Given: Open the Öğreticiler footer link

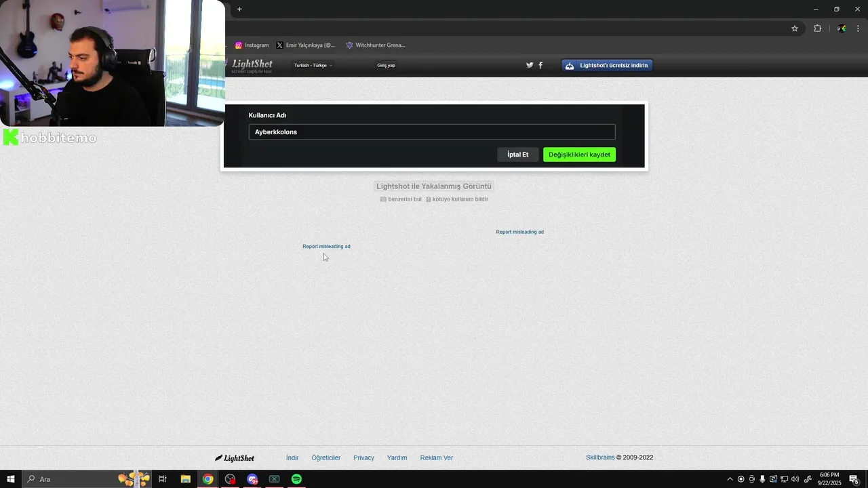Looking at the screenshot, I should (x=326, y=458).
